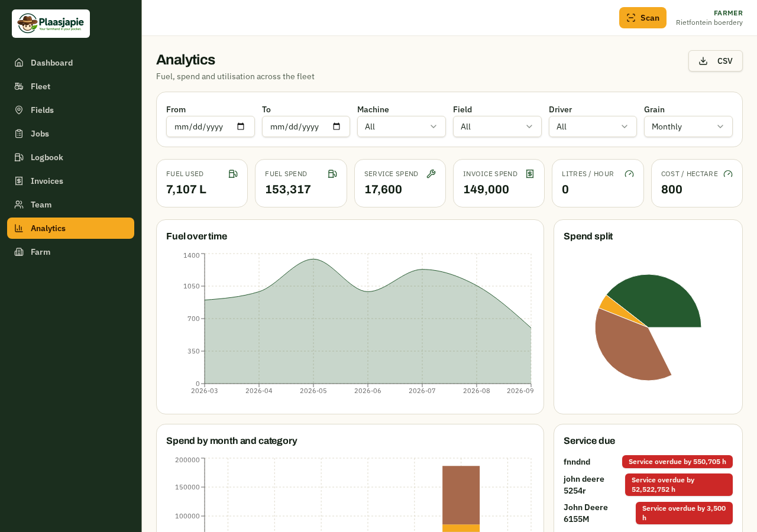Click the Analytics bar chart icon
The height and width of the screenshot is (532, 757).
[x=19, y=228]
